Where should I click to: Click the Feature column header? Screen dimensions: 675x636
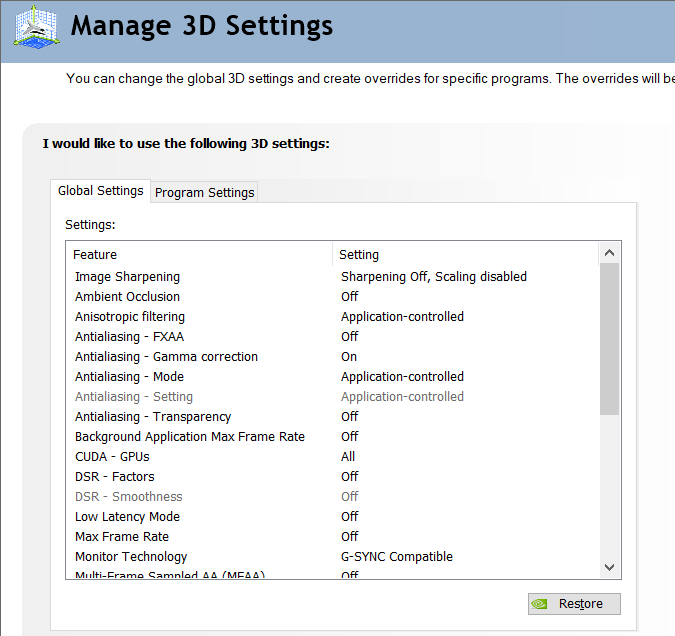pyautogui.click(x=95, y=255)
